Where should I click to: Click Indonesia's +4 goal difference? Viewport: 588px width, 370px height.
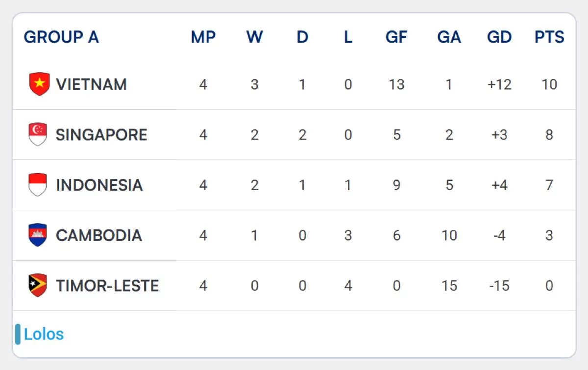point(499,185)
